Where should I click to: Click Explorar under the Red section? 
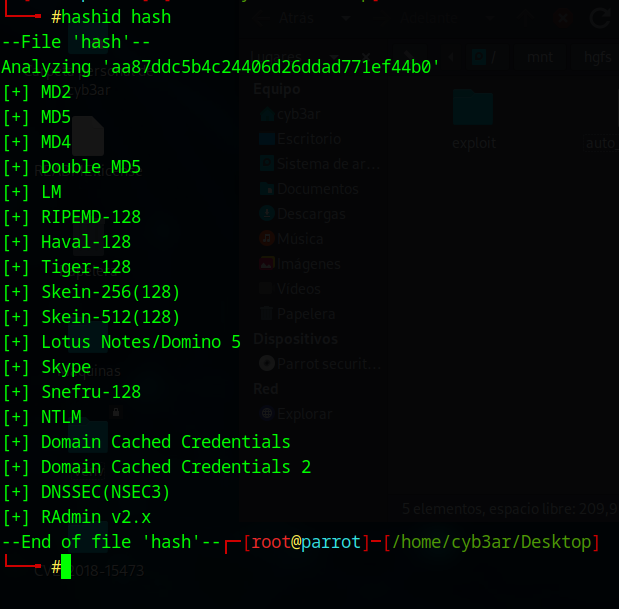[305, 413]
